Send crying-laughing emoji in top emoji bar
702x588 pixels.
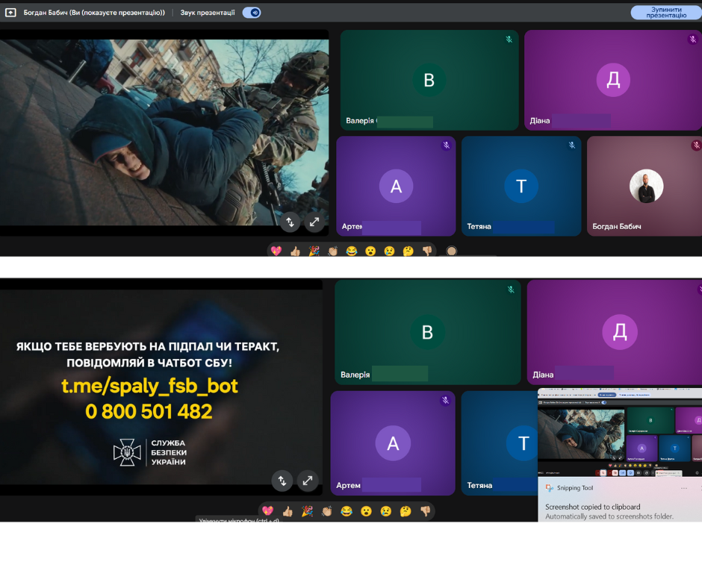(352, 251)
